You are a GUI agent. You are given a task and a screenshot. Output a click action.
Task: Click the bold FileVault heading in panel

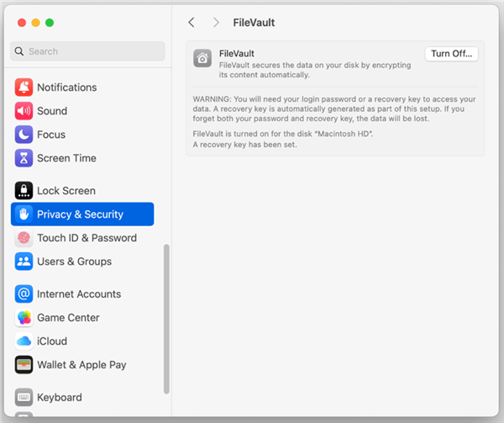click(237, 53)
